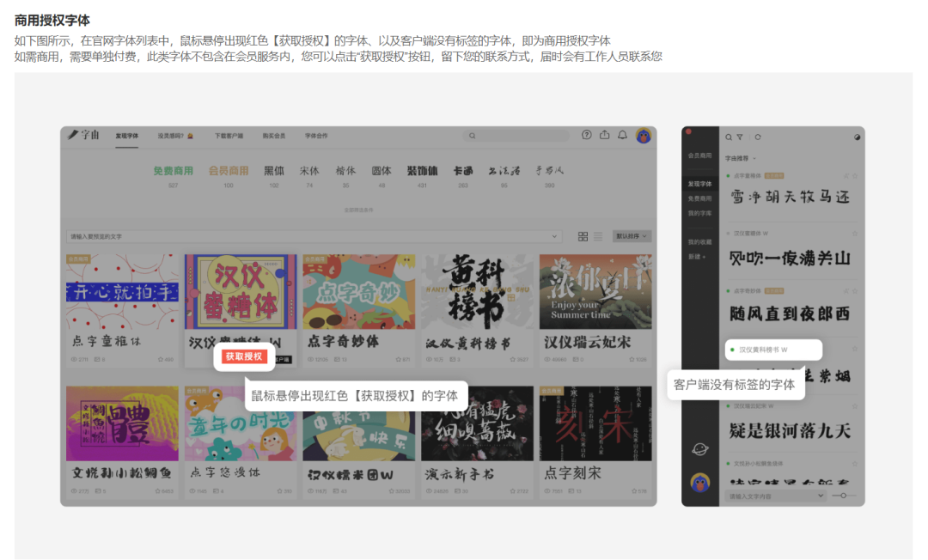Click the red 获取授权 button

[244, 356]
